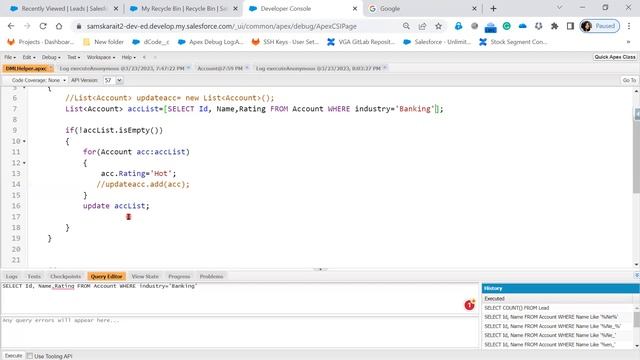This screenshot has height=360, width=640.
Task: Open Code Coverage dropdown
Action: point(38,80)
